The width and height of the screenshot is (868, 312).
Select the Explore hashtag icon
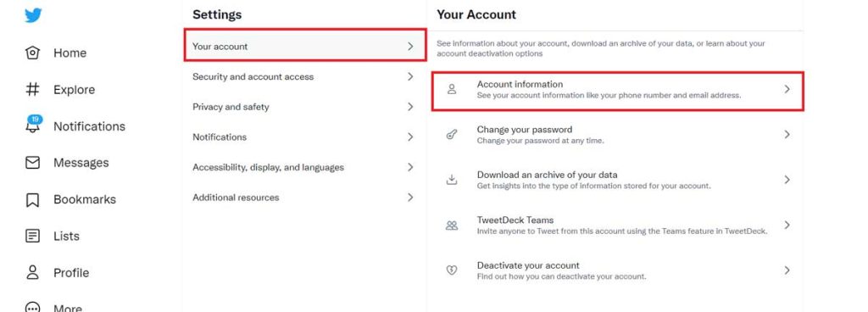(x=33, y=89)
